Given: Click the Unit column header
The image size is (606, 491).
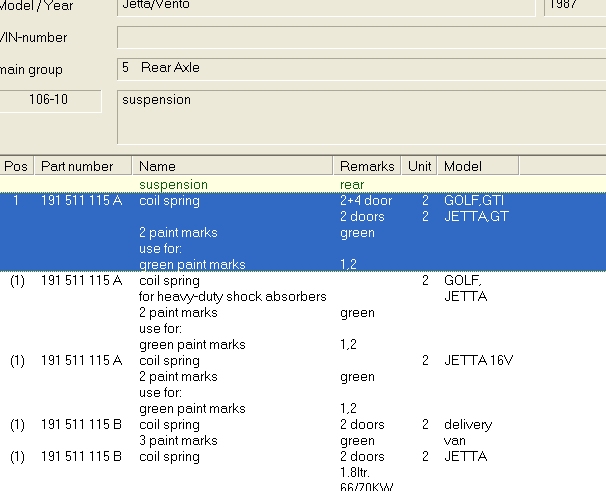Looking at the screenshot, I should click(x=419, y=166).
